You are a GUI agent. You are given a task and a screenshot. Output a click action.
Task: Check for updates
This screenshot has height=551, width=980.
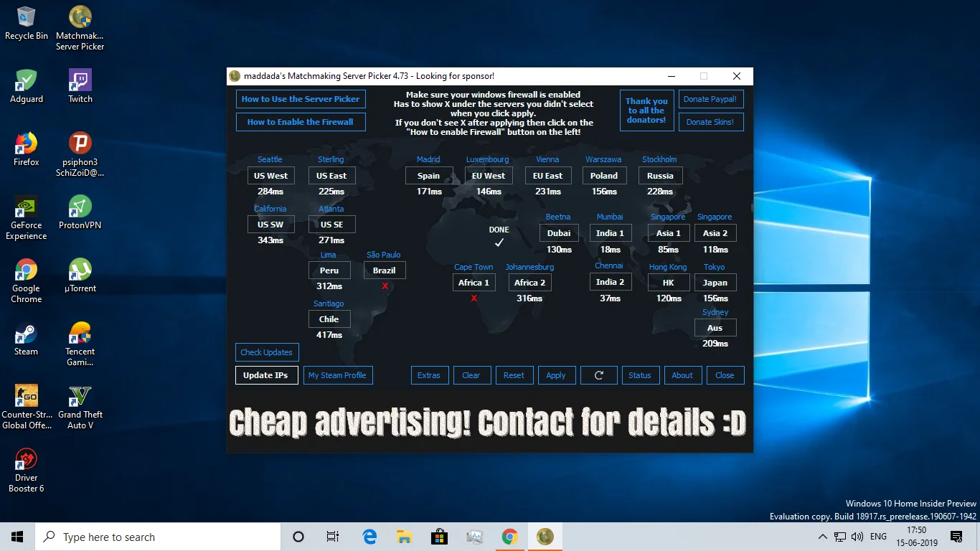(x=266, y=352)
